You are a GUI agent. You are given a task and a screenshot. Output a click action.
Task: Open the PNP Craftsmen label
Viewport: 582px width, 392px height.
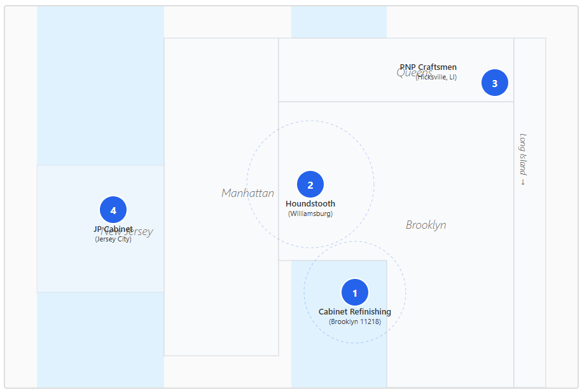[428, 67]
